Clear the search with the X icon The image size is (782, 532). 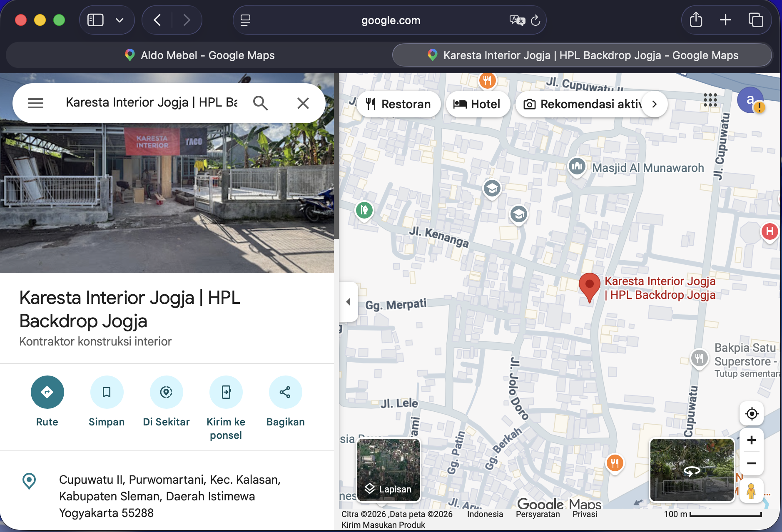[x=303, y=103]
